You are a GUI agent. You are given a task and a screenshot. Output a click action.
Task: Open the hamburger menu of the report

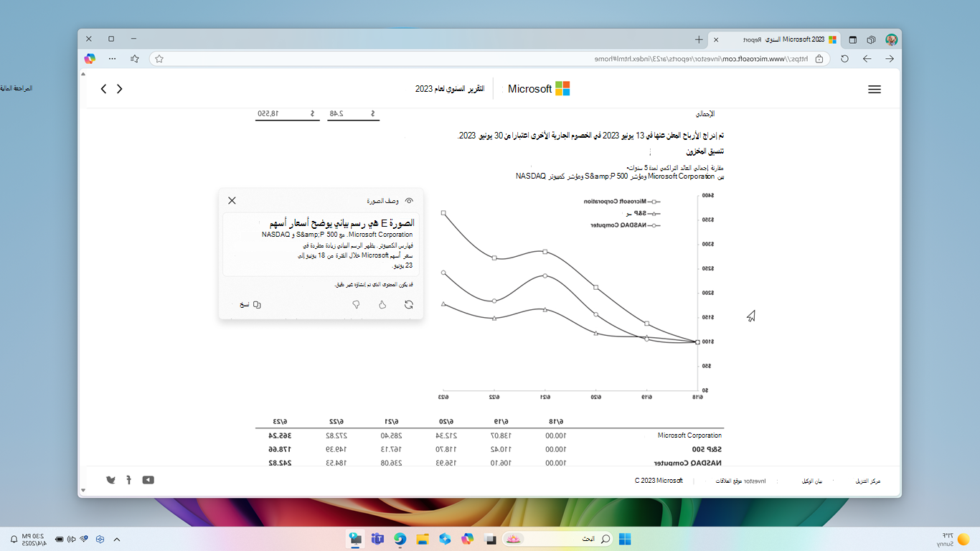pyautogui.click(x=874, y=89)
